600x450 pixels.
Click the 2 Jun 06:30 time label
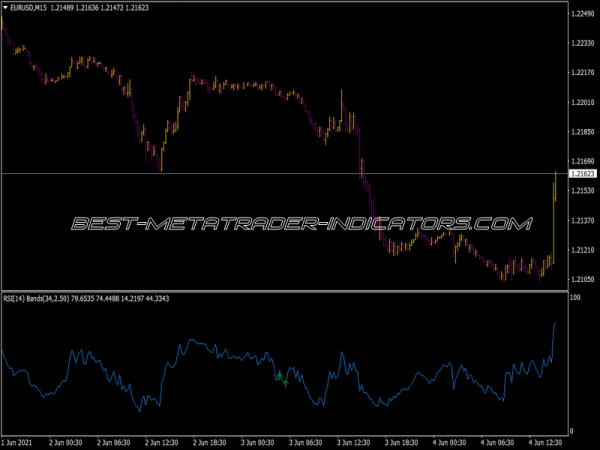point(113,443)
